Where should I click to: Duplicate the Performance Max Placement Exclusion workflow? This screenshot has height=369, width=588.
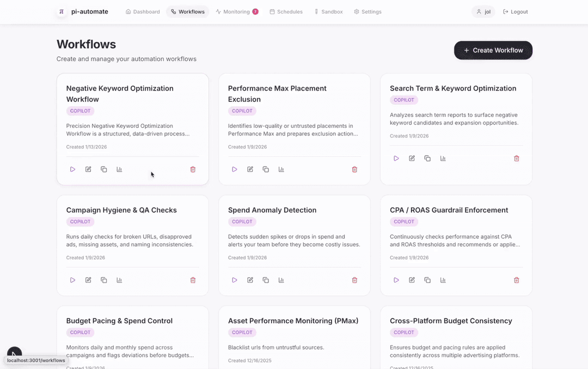(266, 169)
